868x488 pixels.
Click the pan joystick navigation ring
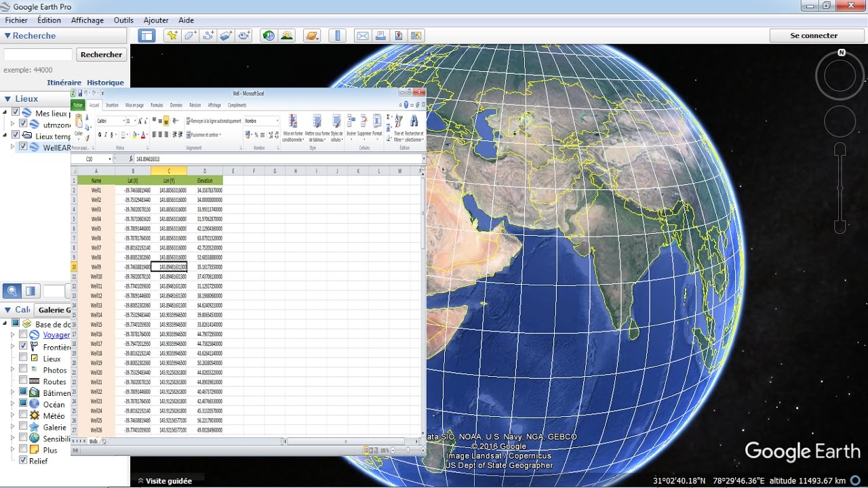tap(839, 122)
